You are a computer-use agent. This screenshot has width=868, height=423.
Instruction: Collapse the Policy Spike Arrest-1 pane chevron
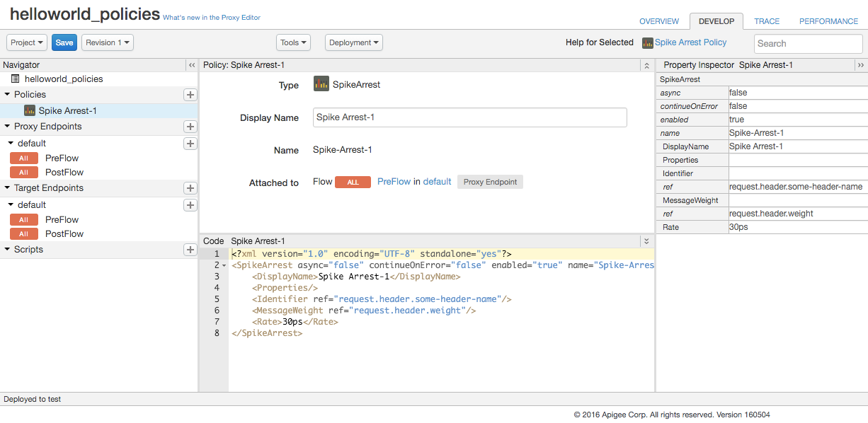click(646, 65)
